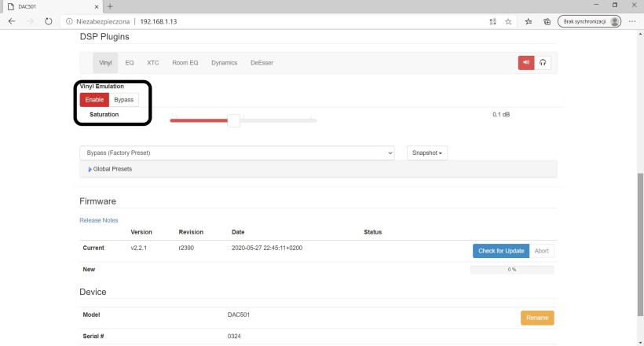Image resolution: width=644 pixels, height=346 pixels.
Task: Click the firmware version v2.2.1
Action: click(139, 248)
